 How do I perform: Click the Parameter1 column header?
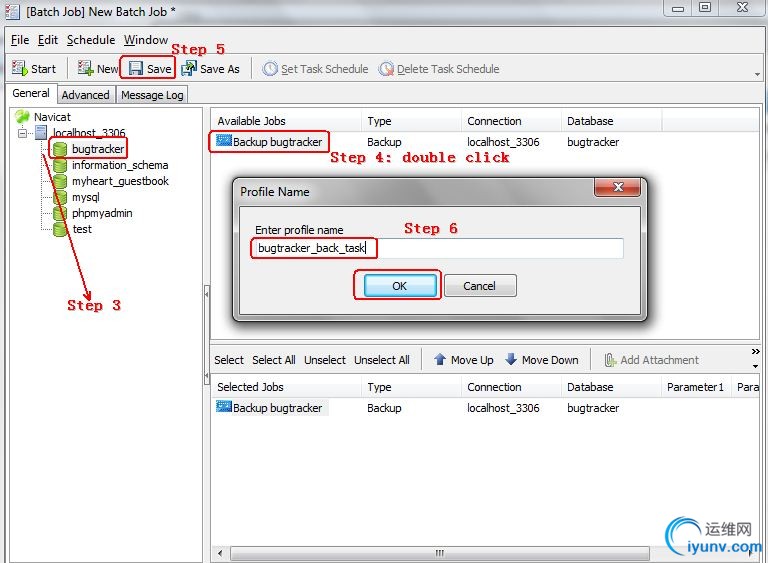pyautogui.click(x=696, y=387)
